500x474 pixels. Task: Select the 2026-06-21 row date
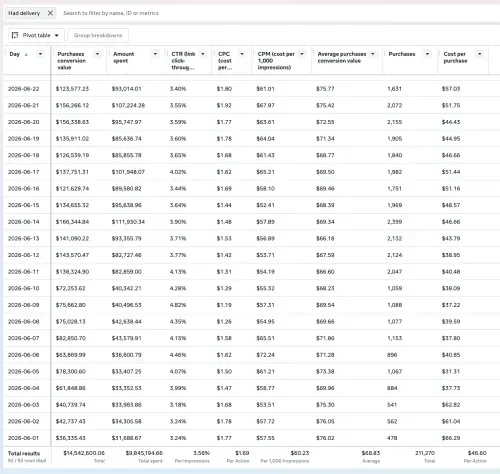click(23, 105)
